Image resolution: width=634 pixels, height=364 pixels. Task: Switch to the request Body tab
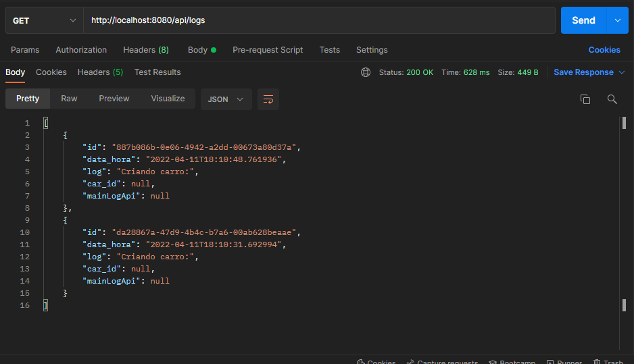202,50
